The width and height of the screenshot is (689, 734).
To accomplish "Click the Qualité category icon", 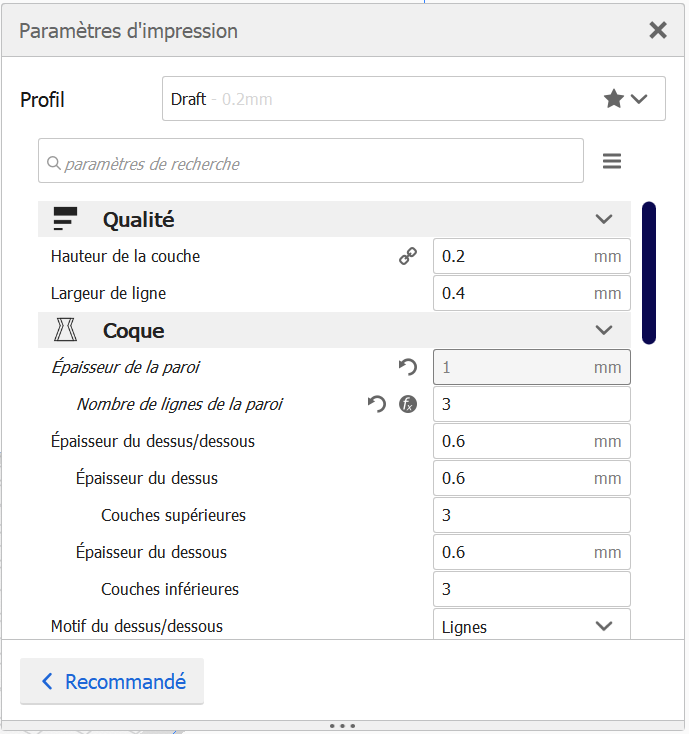I will coord(65,219).
